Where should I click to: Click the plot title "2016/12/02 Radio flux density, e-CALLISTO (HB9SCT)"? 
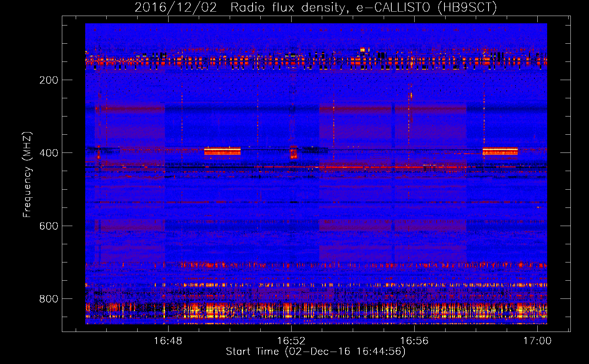coord(316,7)
